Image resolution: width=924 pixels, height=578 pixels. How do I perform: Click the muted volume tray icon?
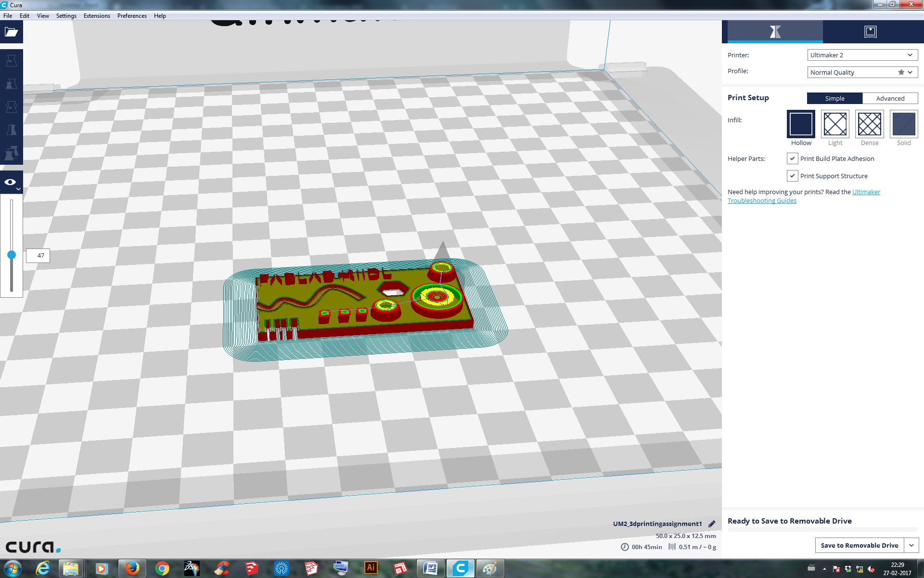tap(871, 569)
